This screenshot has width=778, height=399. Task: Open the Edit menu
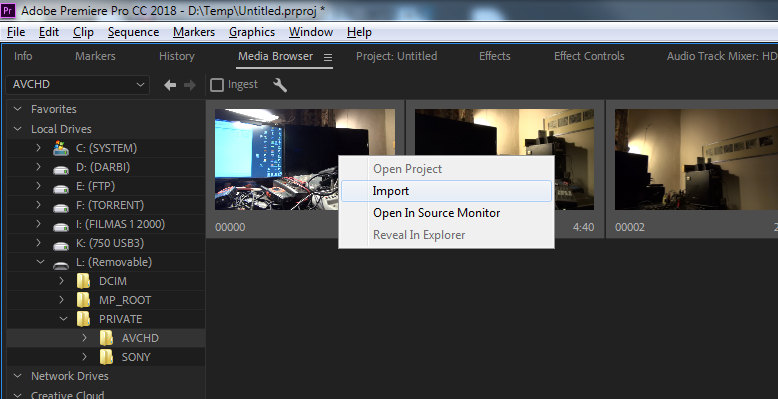pyautogui.click(x=49, y=32)
